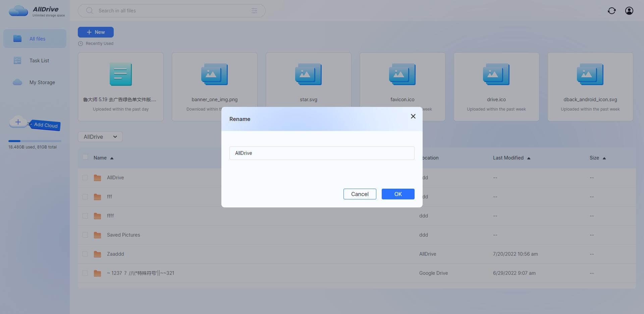Confirm rename with OK button
644x314 pixels.
[398, 194]
